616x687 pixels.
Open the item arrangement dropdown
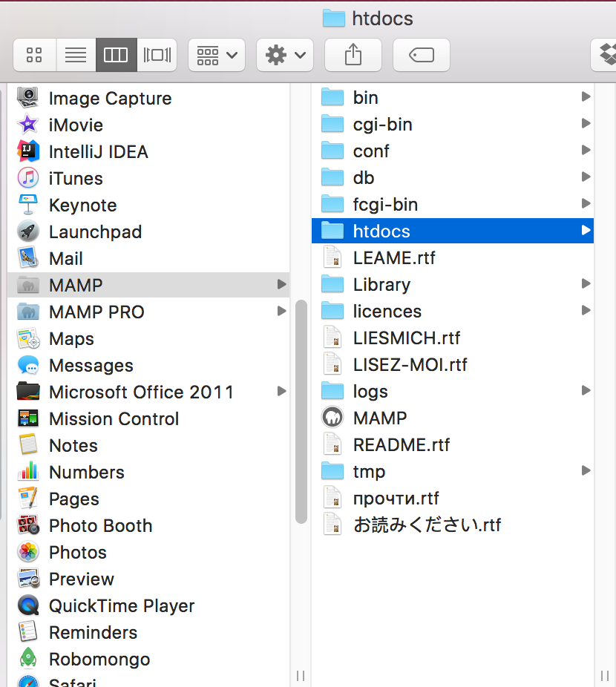(217, 55)
